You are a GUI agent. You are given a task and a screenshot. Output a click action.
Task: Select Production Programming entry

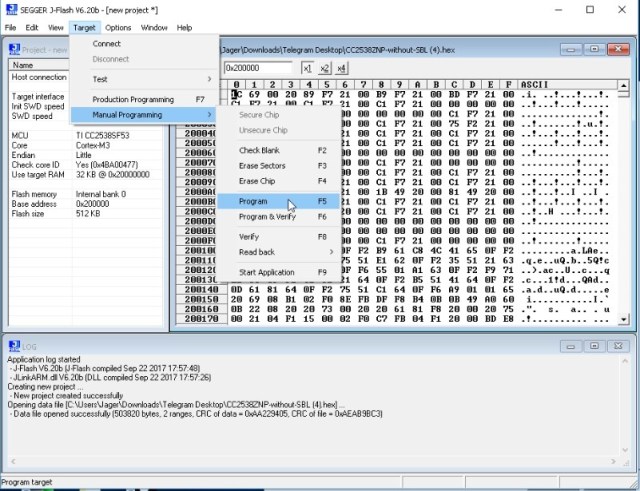pos(143,100)
